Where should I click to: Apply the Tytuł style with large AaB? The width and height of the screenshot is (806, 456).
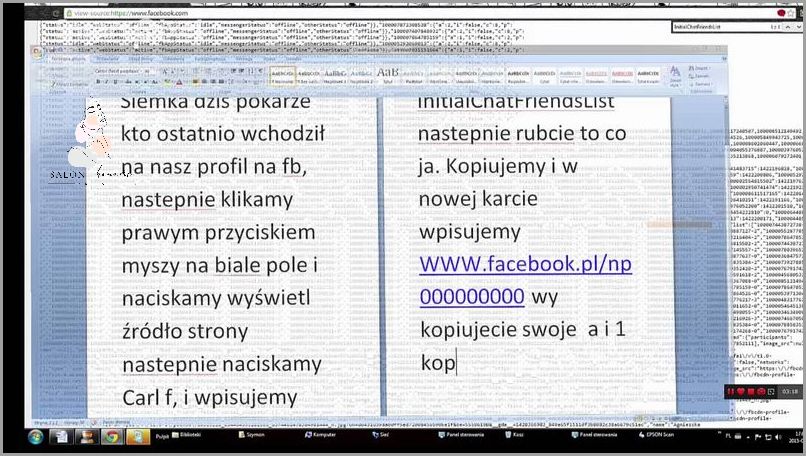point(388,76)
